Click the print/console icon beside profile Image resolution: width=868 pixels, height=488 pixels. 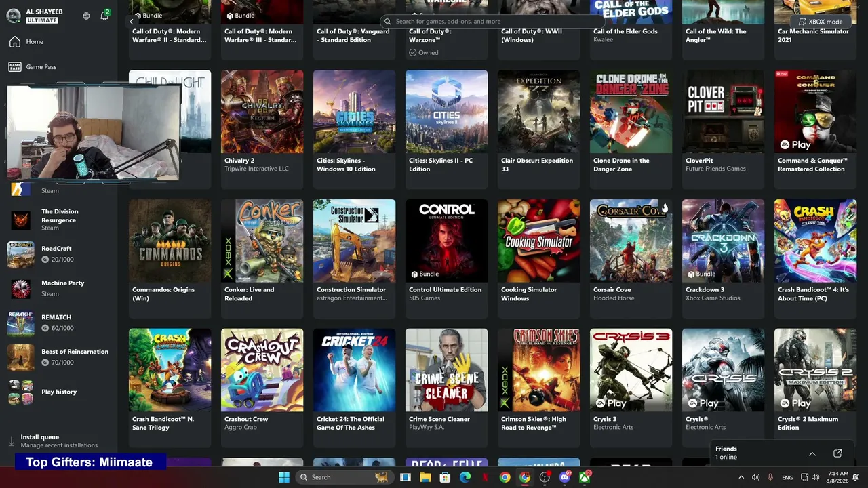click(86, 16)
